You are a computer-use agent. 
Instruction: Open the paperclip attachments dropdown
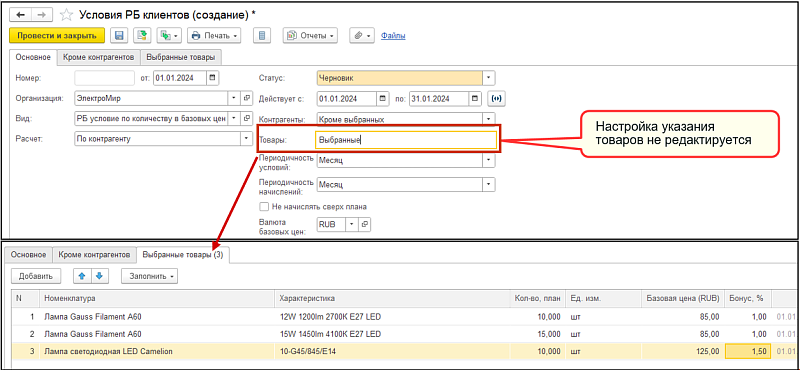[x=362, y=36]
